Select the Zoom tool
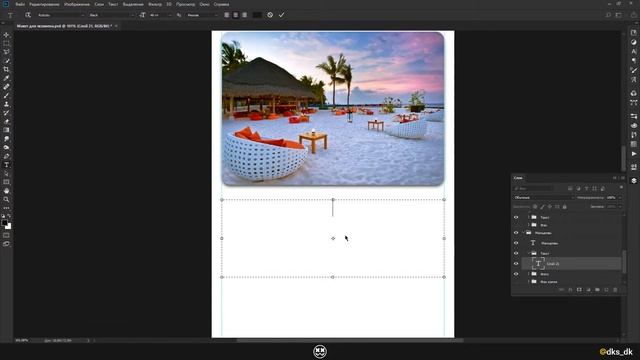This screenshot has height=360, width=640. click(x=6, y=200)
